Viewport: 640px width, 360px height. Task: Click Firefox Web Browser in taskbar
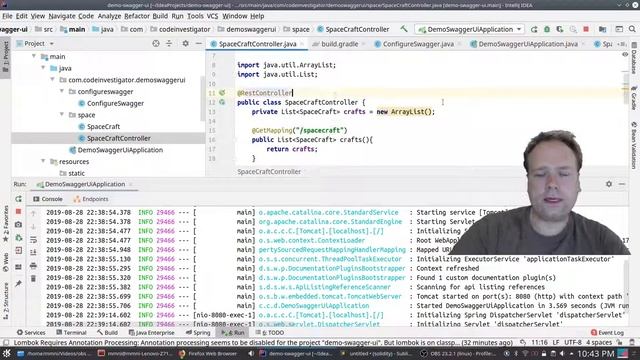pyautogui.click(x=208, y=353)
